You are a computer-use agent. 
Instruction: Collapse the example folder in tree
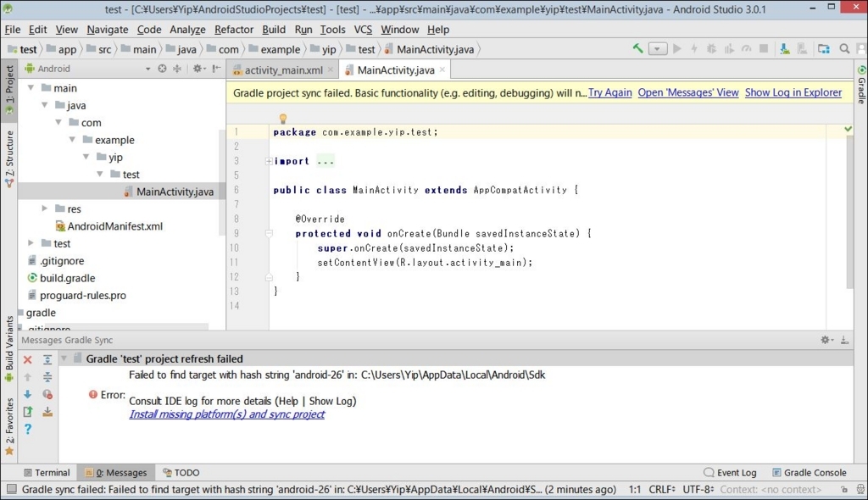click(73, 140)
